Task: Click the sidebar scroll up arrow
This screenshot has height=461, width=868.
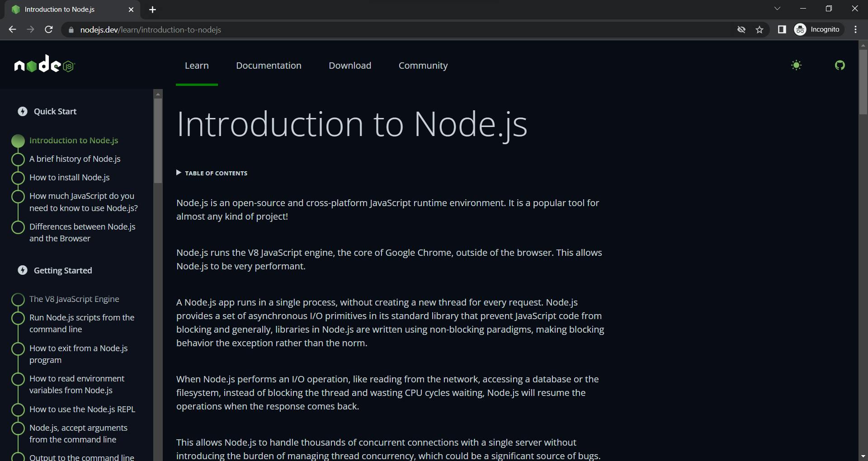Action: (x=158, y=94)
